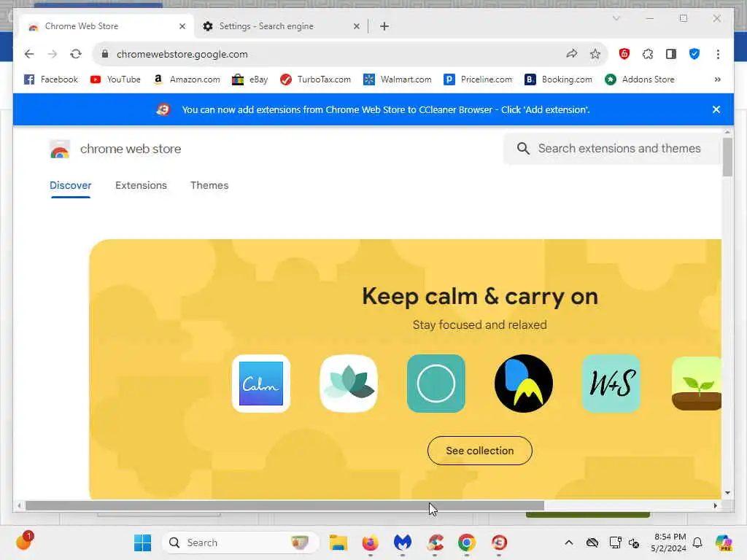
Task: Click the horizontal scrollbar right arrow
Action: point(715,506)
